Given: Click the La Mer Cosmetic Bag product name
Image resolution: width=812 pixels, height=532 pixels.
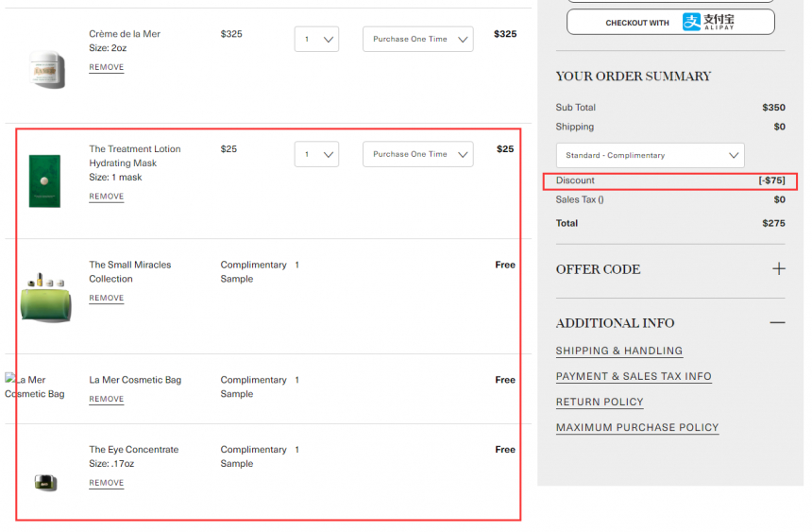Looking at the screenshot, I should 135,380.
